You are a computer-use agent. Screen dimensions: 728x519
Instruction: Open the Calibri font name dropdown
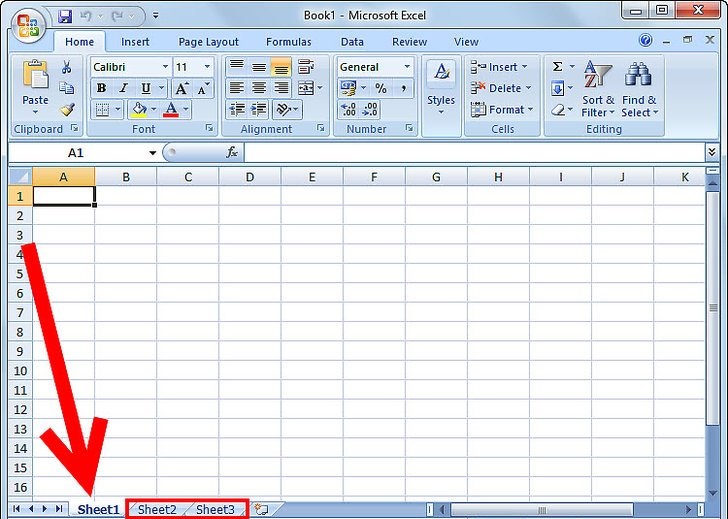(x=165, y=67)
